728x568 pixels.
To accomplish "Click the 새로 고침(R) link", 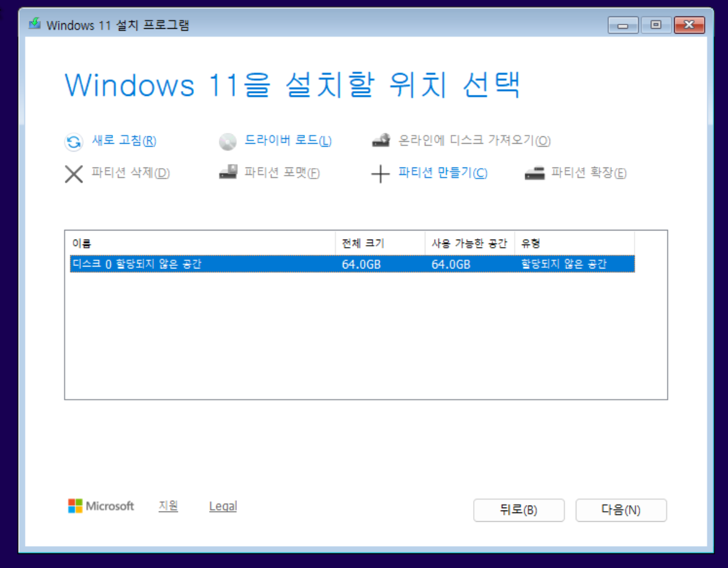I will 124,141.
